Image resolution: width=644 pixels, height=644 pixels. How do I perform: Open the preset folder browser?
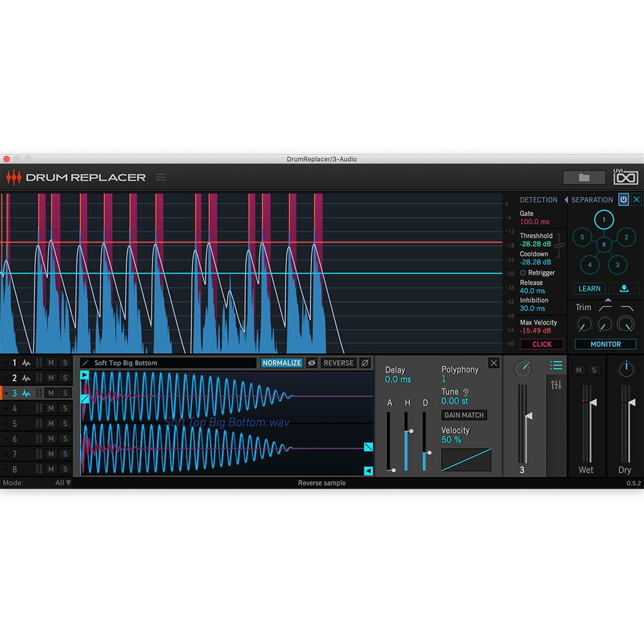[x=584, y=178]
